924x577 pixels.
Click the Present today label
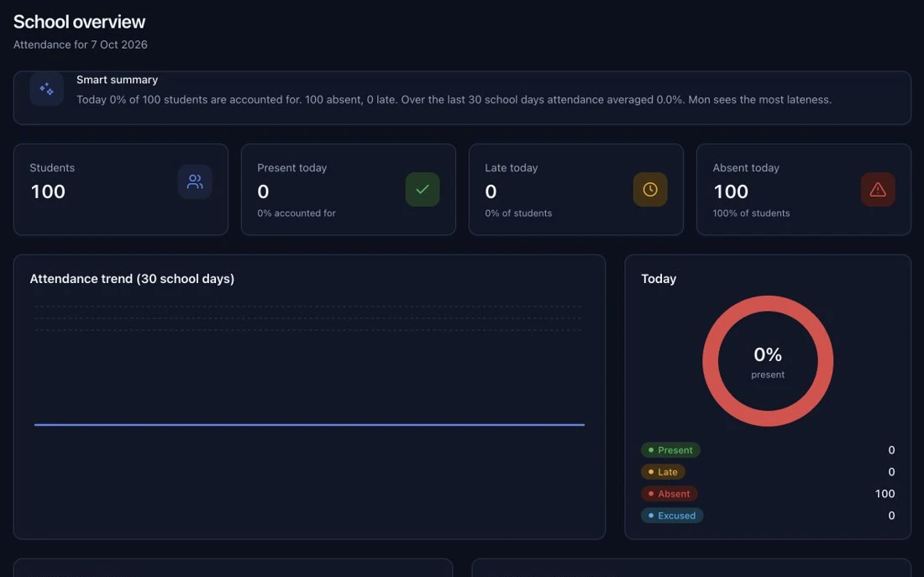[291, 168]
